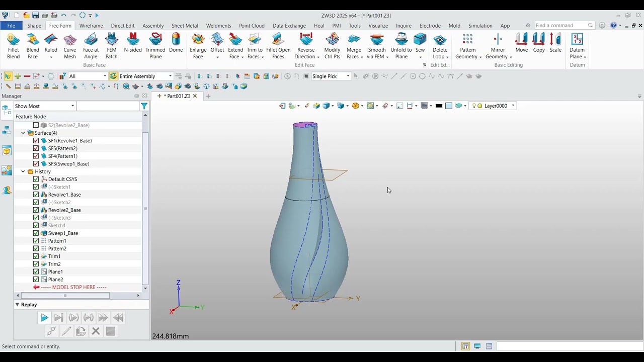Select the Face at Angle tool

point(91,46)
